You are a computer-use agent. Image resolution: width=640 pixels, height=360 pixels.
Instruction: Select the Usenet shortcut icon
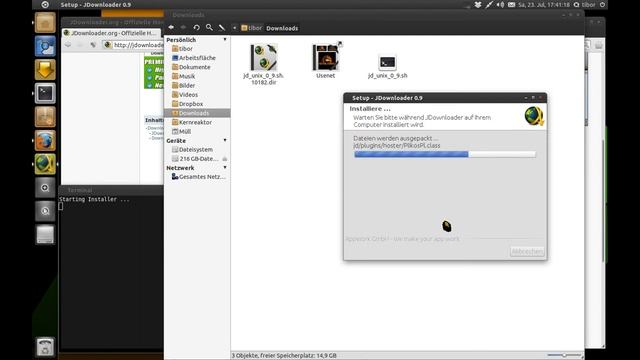[x=326, y=57]
